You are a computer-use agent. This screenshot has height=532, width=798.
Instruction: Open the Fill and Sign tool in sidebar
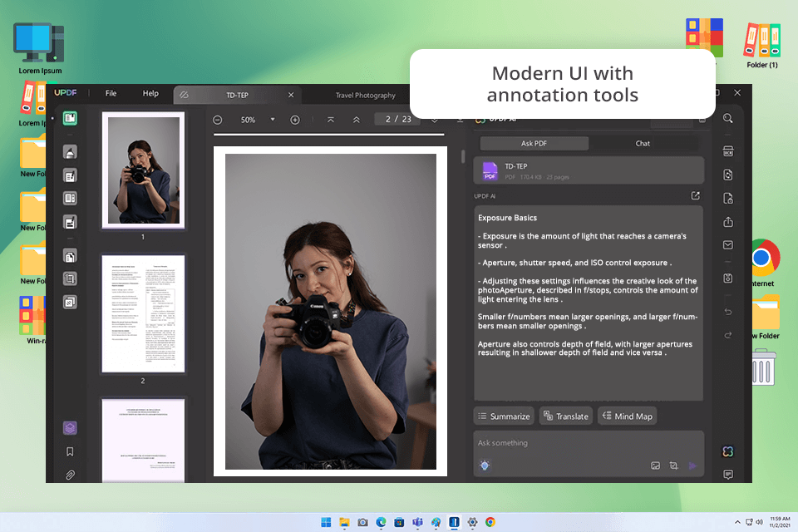tap(70, 222)
